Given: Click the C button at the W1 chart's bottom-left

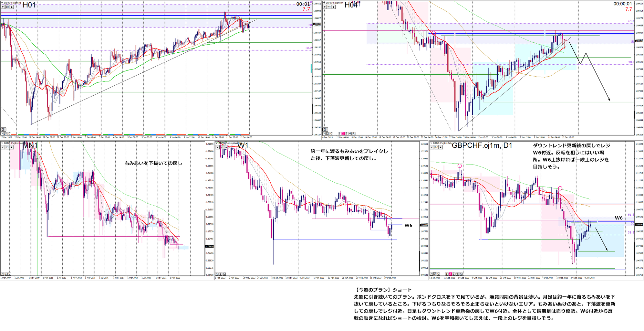Looking at the screenshot, I should [224, 274].
